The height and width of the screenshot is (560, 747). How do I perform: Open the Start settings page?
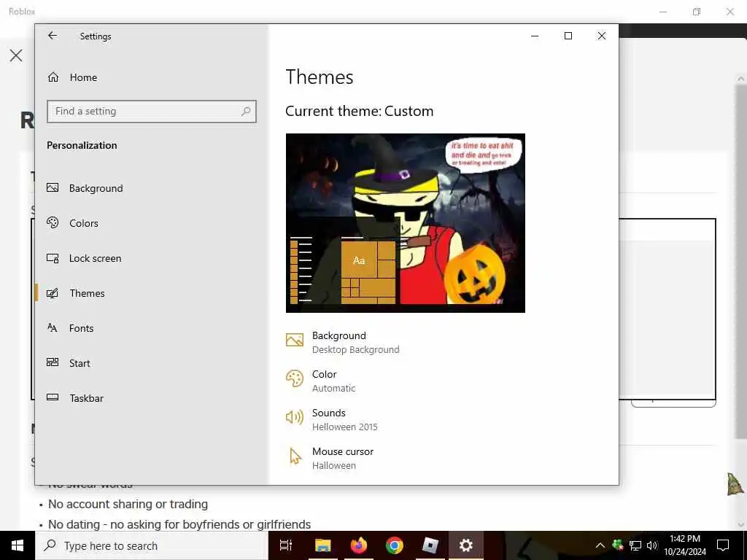152,363
